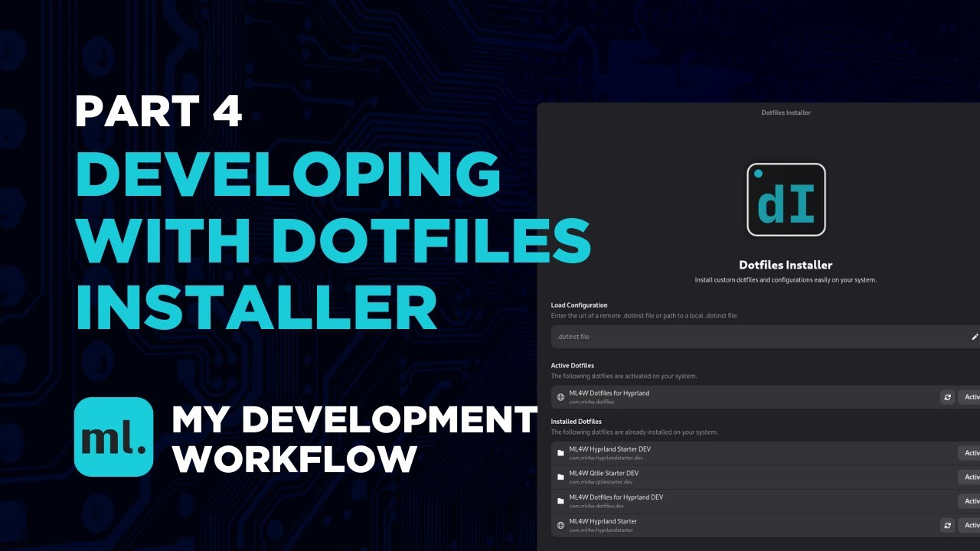Activate ML4W Hyprland Starter in the last row

pos(969,526)
